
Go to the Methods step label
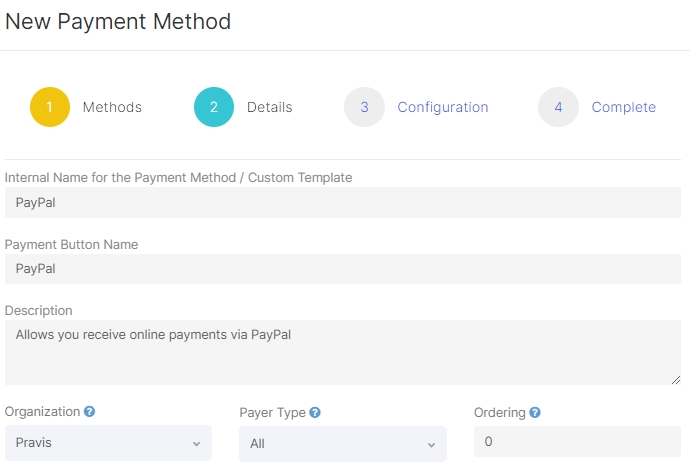(x=112, y=107)
